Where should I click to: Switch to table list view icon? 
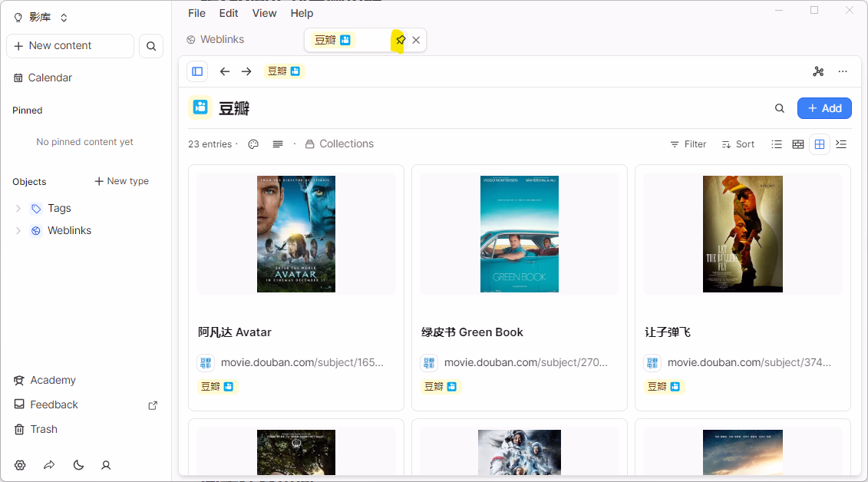(777, 144)
